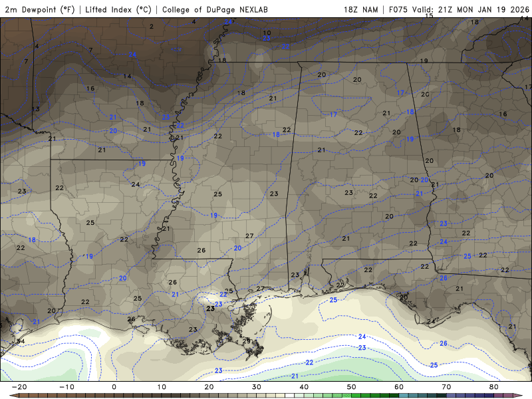Click the "F075" forecast hour text
This screenshot has height=399, width=532.
(x=398, y=9)
